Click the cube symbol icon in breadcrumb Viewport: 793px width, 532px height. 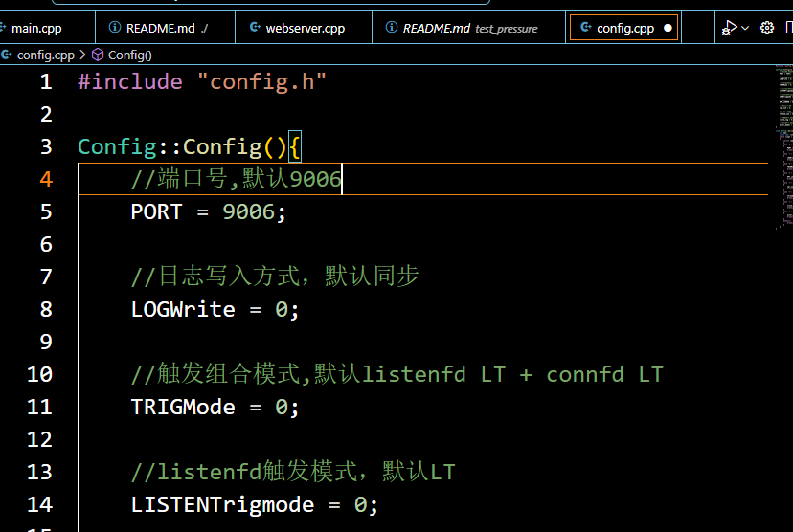[x=98, y=55]
